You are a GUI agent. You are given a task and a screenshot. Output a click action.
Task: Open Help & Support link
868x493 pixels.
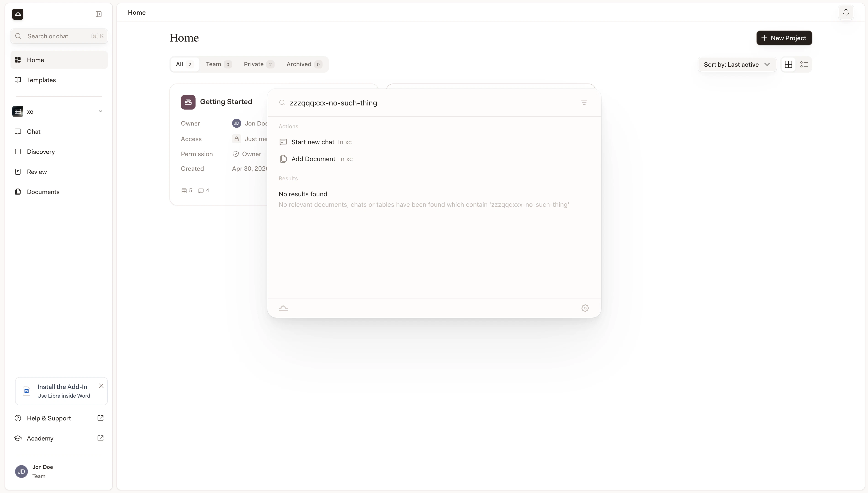tap(59, 418)
